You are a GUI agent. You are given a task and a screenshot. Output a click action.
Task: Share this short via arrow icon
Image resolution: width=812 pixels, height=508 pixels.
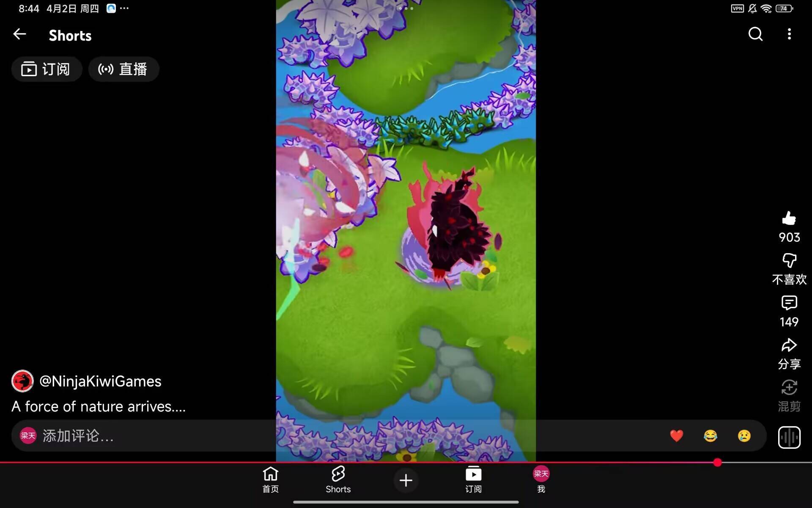coord(789,345)
